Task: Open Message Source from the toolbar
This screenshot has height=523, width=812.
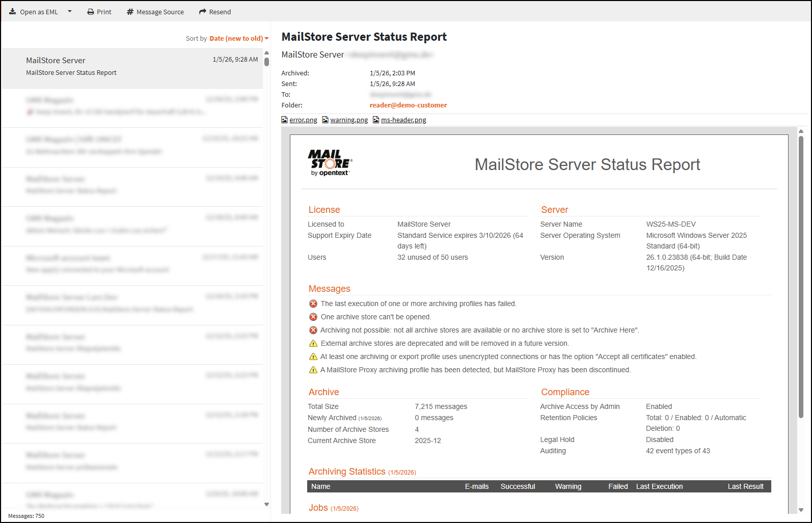Action: 155,12
